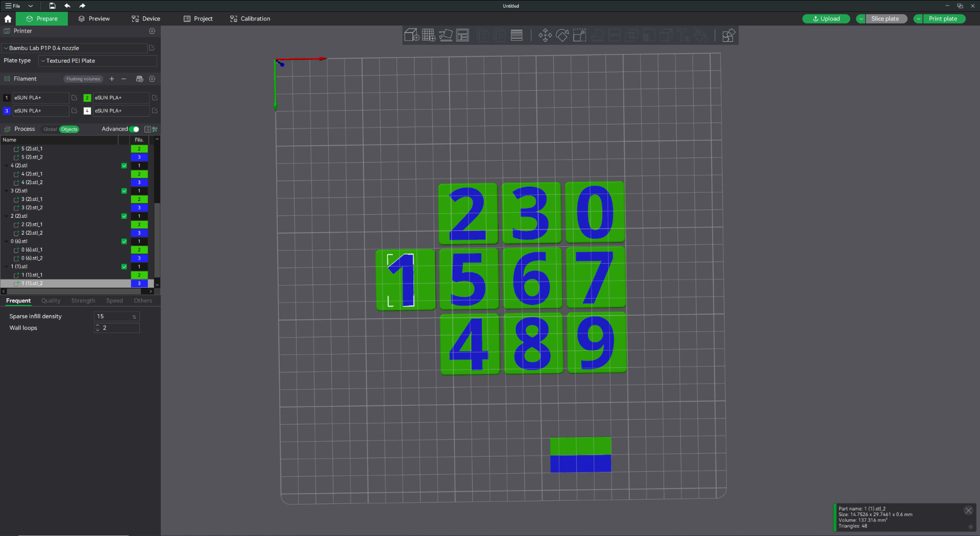Click the AMS filament sync icon

139,79
